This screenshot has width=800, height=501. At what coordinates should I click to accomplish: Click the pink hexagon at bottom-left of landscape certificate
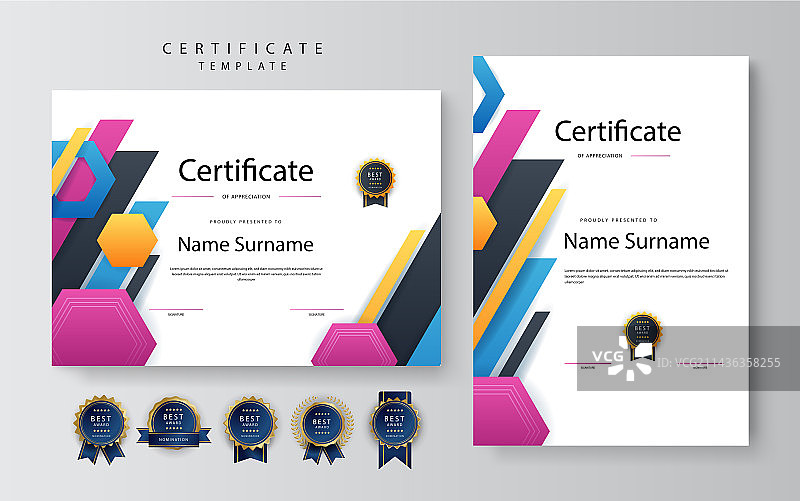click(103, 328)
